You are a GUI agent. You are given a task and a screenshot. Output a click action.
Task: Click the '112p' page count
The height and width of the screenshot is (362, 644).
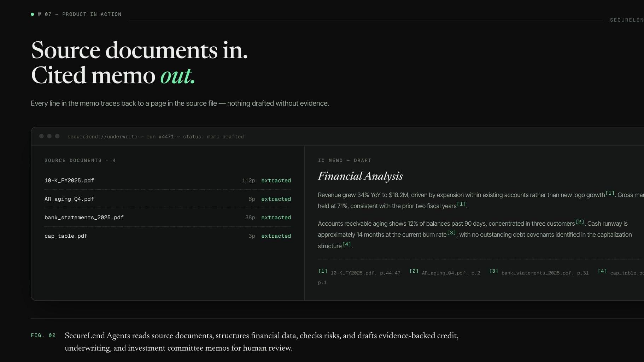(248, 180)
